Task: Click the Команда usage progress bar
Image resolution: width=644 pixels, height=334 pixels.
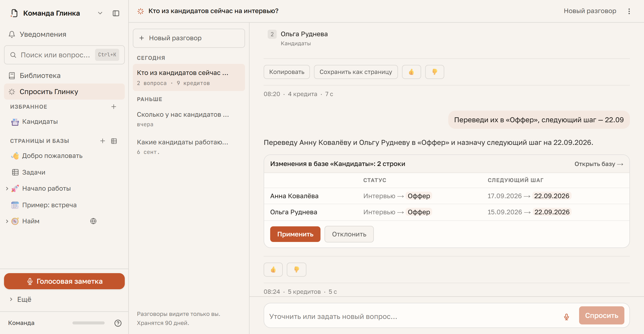Action: pos(88,323)
